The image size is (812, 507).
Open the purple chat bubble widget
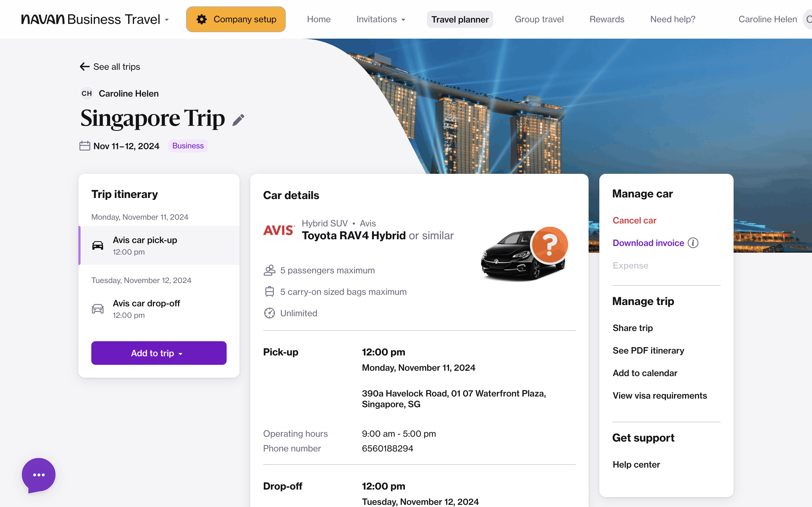(x=39, y=475)
